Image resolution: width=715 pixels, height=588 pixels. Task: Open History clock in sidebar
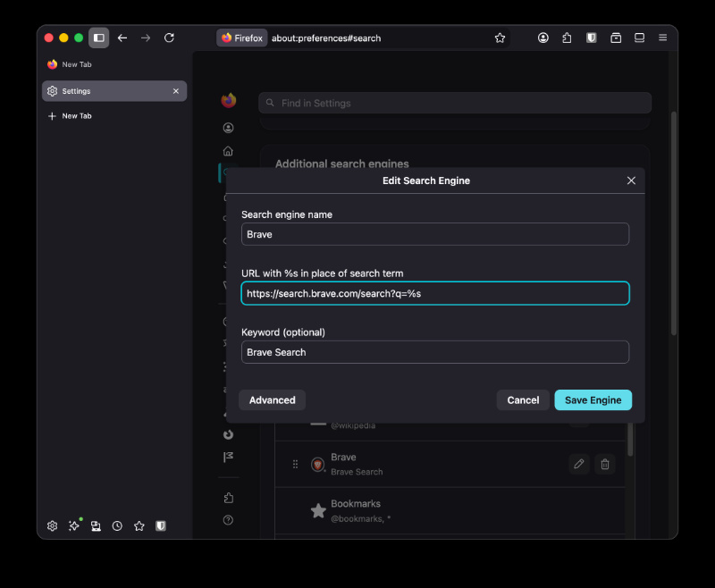[x=117, y=526]
